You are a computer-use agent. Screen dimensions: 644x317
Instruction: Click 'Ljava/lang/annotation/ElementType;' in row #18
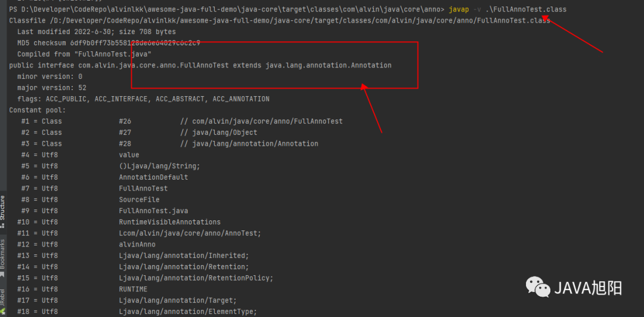(188, 312)
